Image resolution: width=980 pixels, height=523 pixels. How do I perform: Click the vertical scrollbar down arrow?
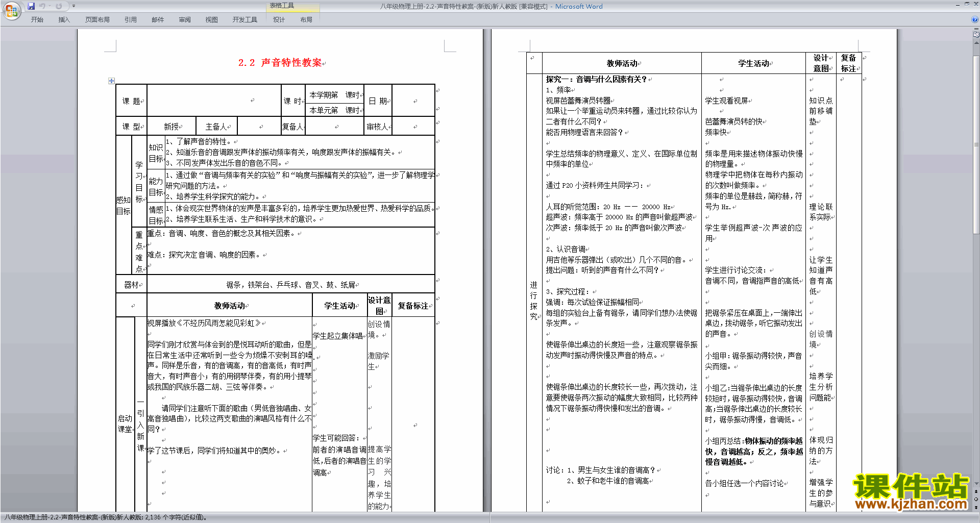click(x=976, y=483)
